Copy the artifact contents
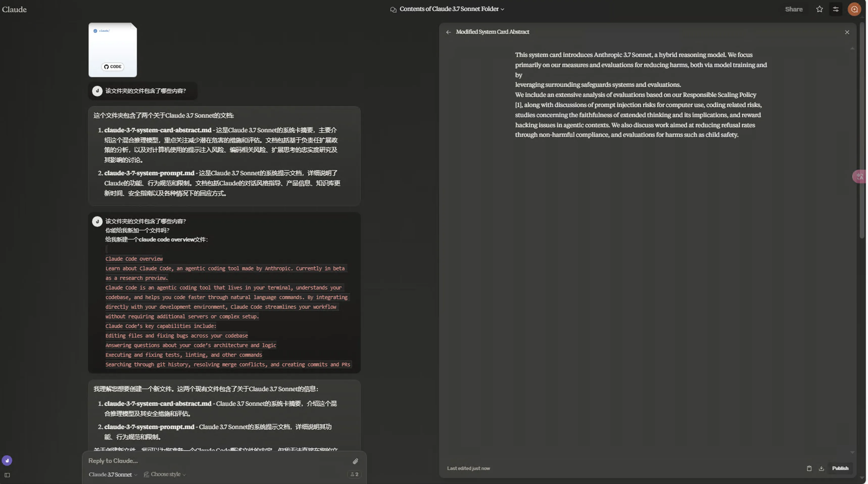The height and width of the screenshot is (484, 868). [x=809, y=468]
